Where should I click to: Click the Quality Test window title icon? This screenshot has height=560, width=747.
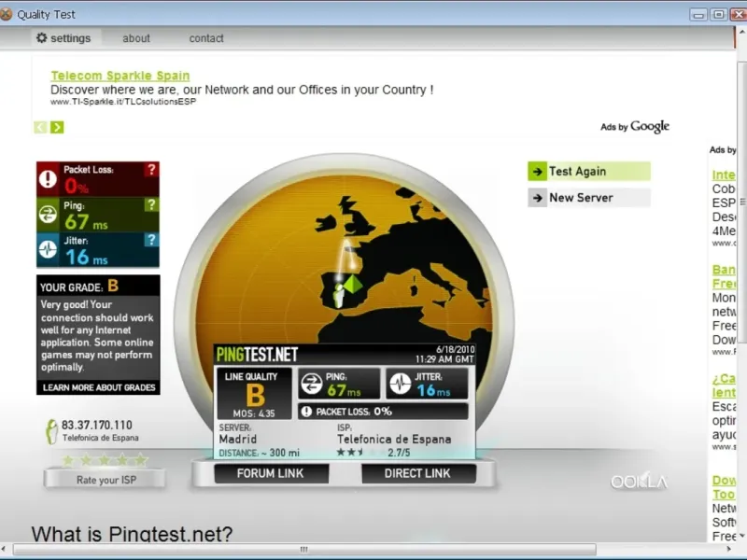(x=6, y=14)
